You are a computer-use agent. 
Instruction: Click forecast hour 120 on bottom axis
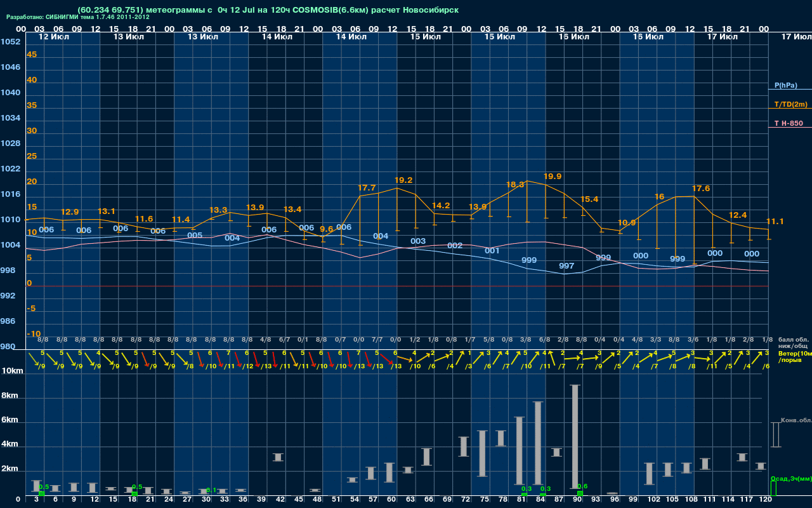(766, 500)
